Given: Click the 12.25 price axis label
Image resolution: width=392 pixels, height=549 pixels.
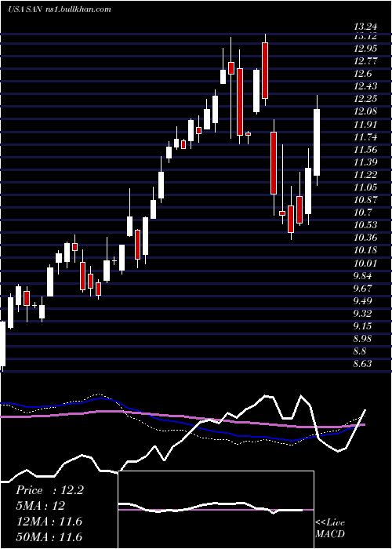Looking at the screenshot, I should point(366,99).
